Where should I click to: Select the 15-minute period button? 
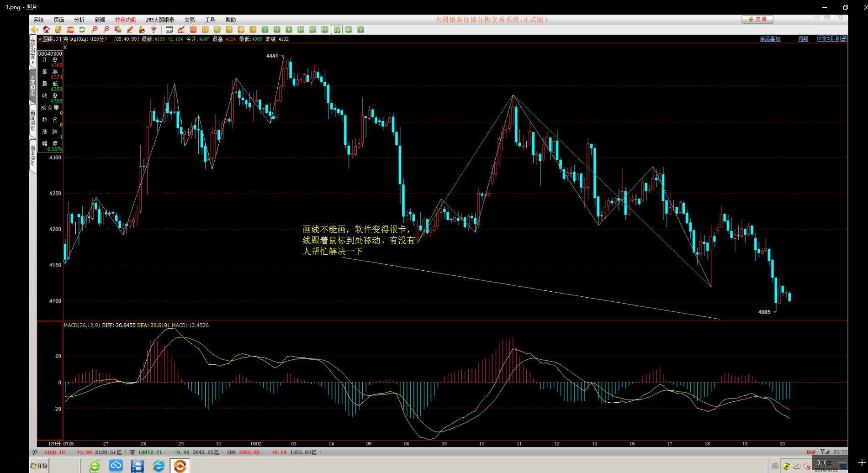point(301,30)
